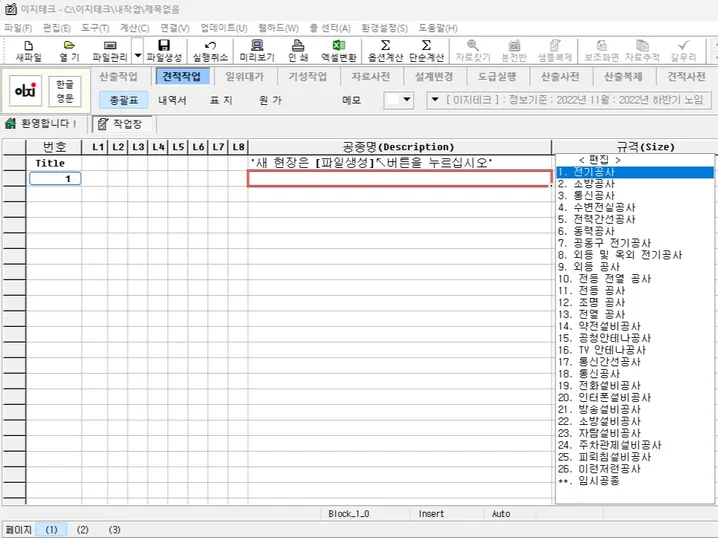Screen dimensions: 718x538
Task: Click the 파일생성 save disk icon
Action: tap(164, 50)
